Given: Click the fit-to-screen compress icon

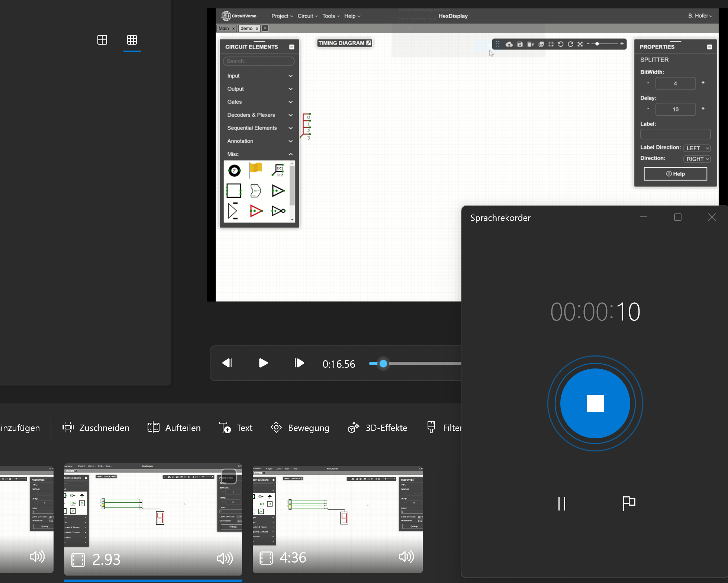Looking at the screenshot, I should tap(551, 44).
